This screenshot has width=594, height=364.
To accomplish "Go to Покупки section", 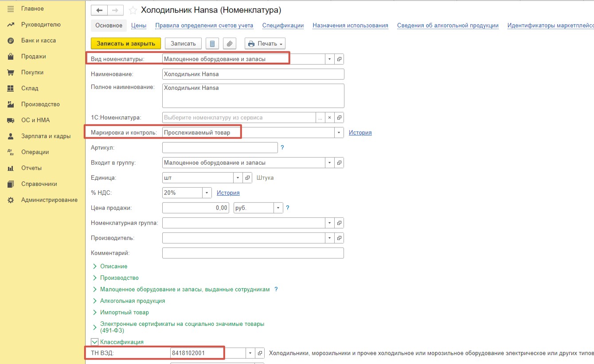I will 32,72.
